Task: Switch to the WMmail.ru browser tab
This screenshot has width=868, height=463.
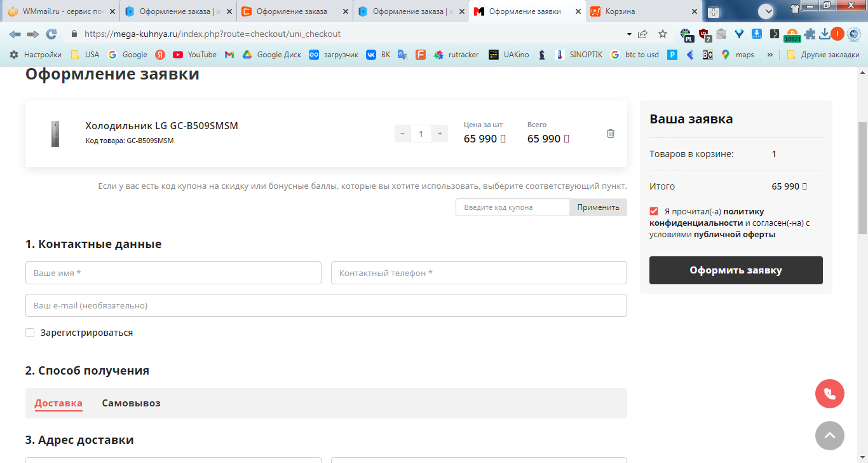Action: pyautogui.click(x=62, y=11)
